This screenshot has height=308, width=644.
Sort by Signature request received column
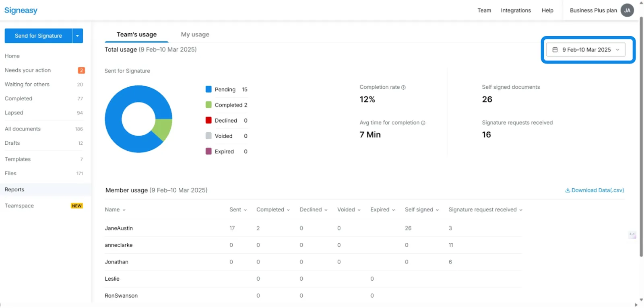pos(485,210)
